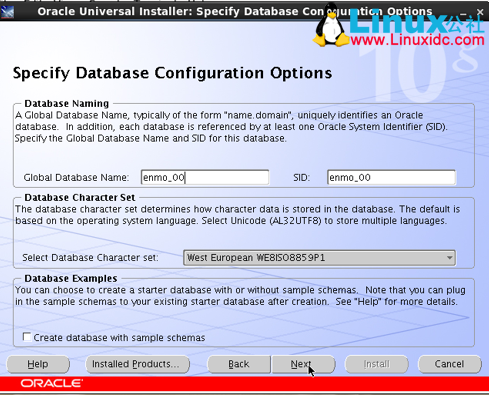Click the Installed Products button
Screen dimensions: 489x395
(138, 364)
